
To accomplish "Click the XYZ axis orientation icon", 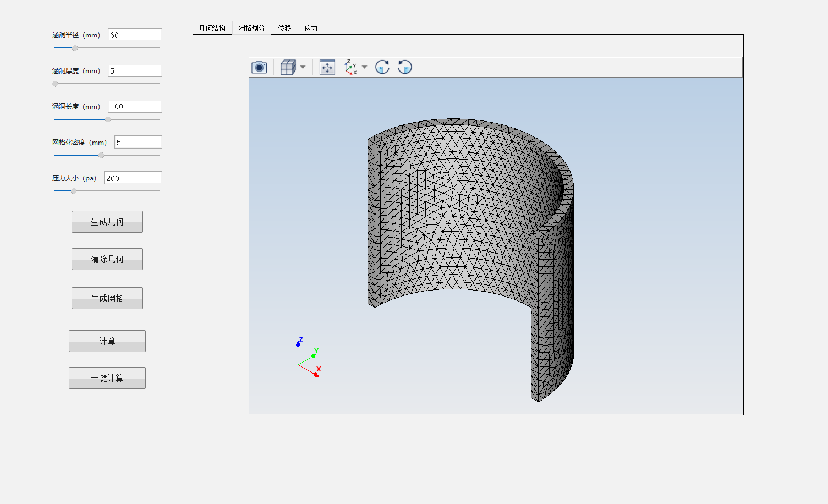I will point(350,67).
